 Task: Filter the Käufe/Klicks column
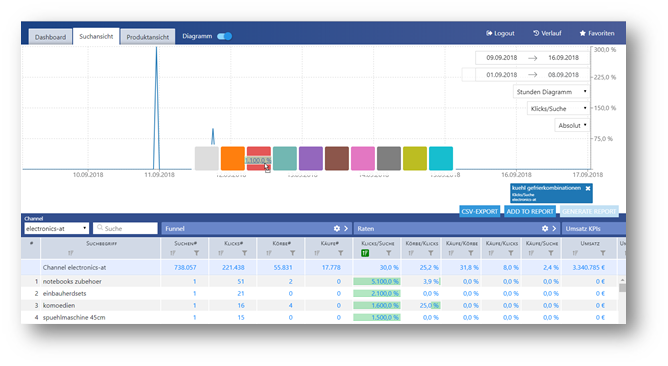[x=511, y=253]
